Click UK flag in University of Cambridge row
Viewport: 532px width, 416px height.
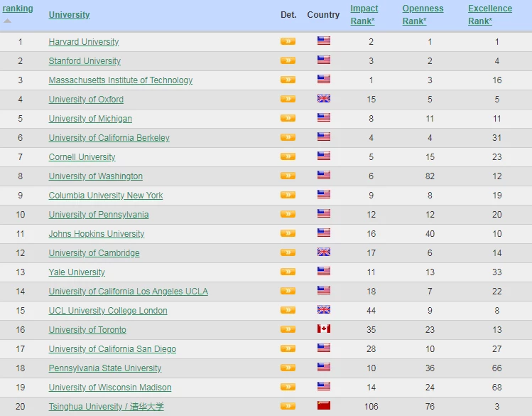(x=324, y=252)
